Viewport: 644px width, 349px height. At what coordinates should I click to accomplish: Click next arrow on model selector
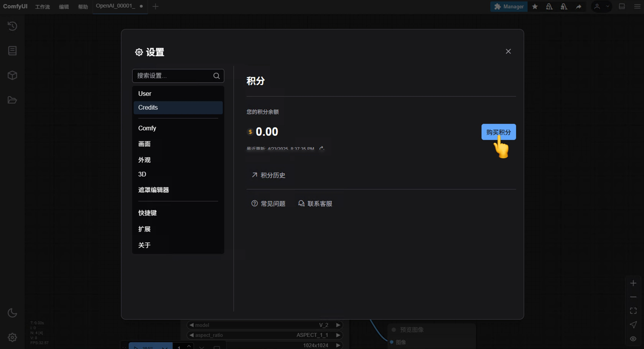click(x=338, y=325)
